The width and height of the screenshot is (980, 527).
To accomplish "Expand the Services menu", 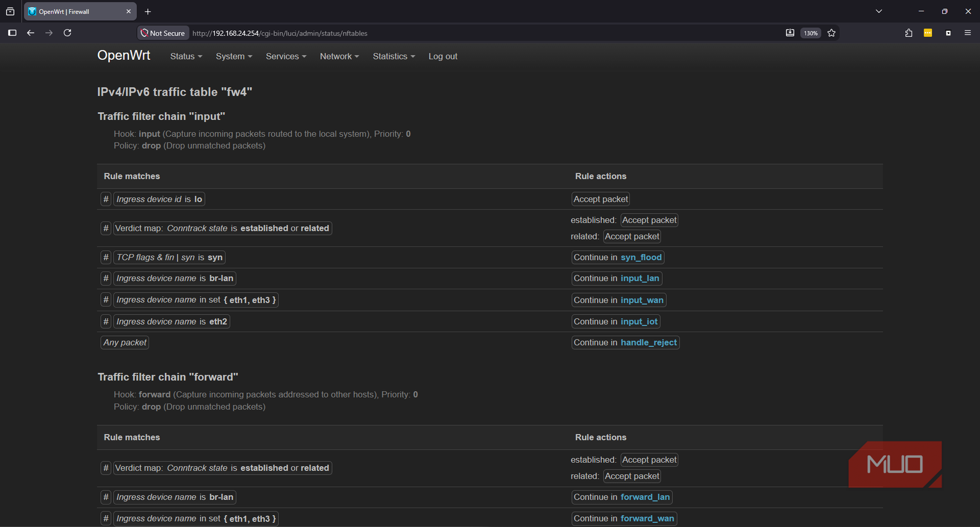I will 286,56.
